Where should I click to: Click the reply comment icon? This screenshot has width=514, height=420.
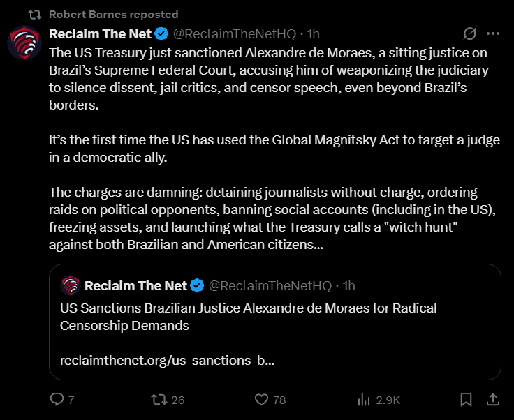[57, 399]
